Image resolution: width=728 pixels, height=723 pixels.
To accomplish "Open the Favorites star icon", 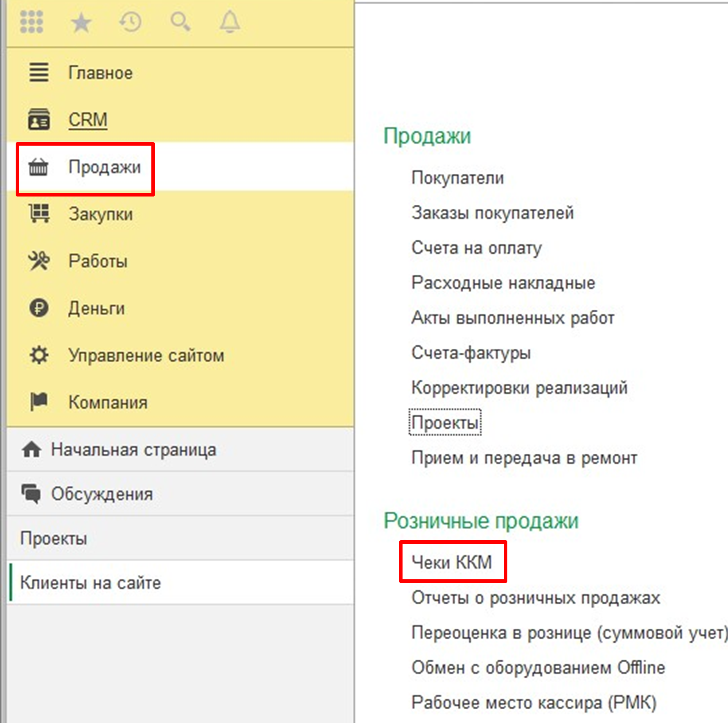I will point(81,22).
